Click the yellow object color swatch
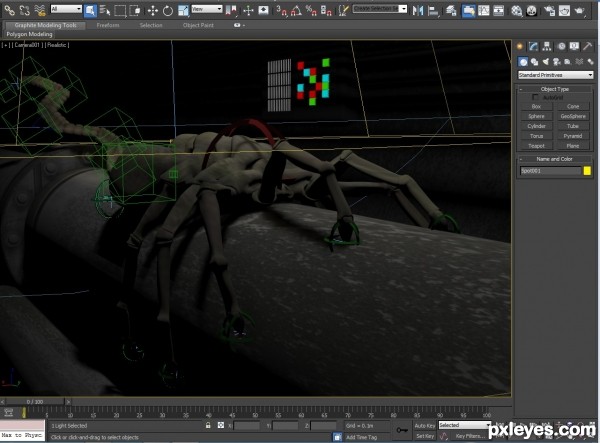Screen dimensions: 600x443 pos(587,171)
